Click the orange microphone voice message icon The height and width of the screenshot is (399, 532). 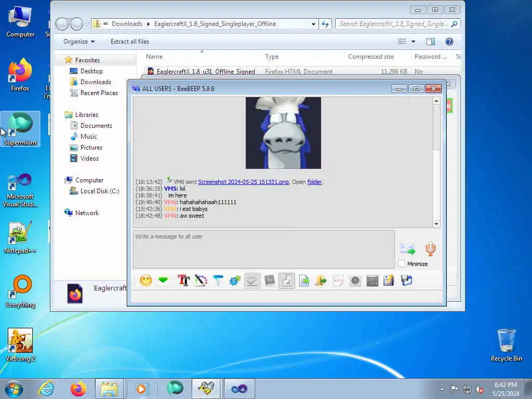(x=431, y=249)
